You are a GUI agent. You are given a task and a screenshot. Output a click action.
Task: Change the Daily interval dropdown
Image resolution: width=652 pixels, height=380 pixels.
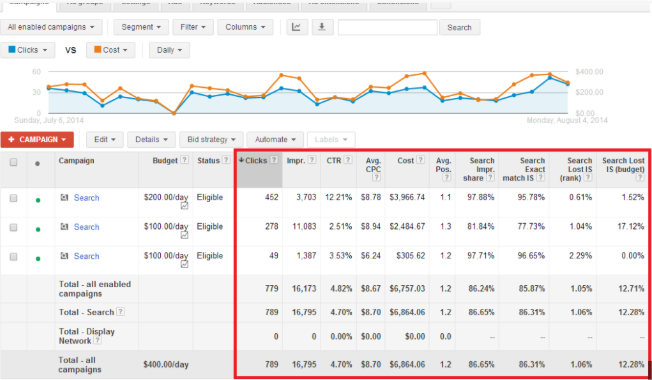169,50
